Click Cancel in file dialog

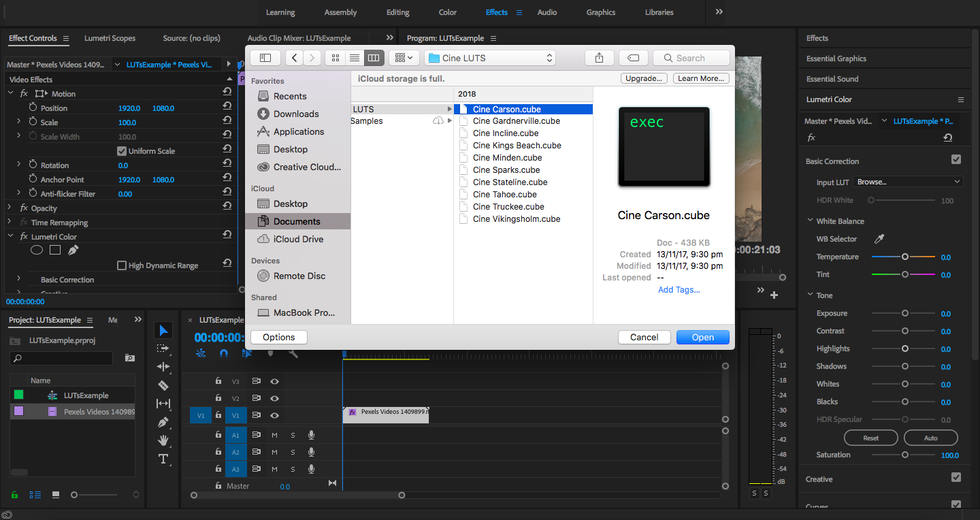(644, 337)
